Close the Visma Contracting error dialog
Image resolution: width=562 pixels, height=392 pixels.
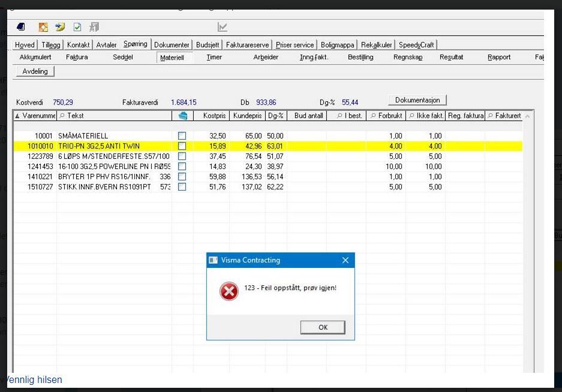[345, 260]
